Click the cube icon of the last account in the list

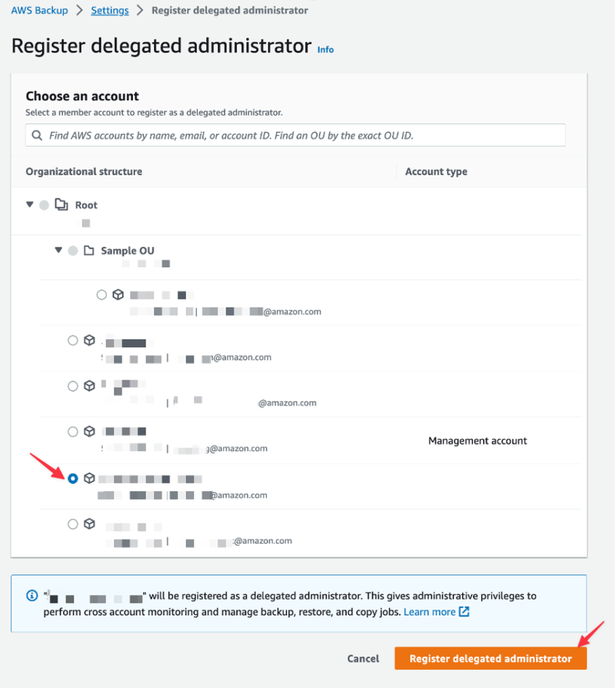click(x=89, y=524)
